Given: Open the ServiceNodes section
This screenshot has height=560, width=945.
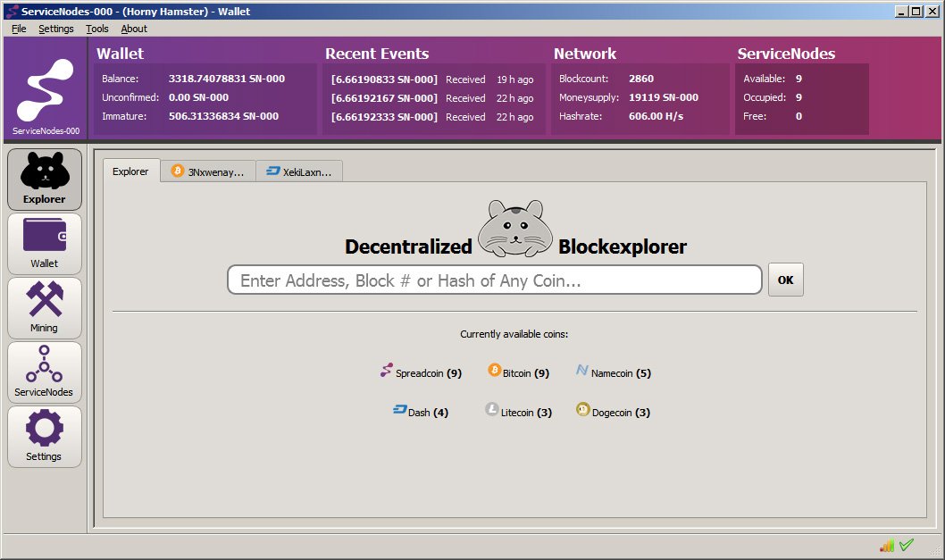Looking at the screenshot, I should [x=44, y=372].
